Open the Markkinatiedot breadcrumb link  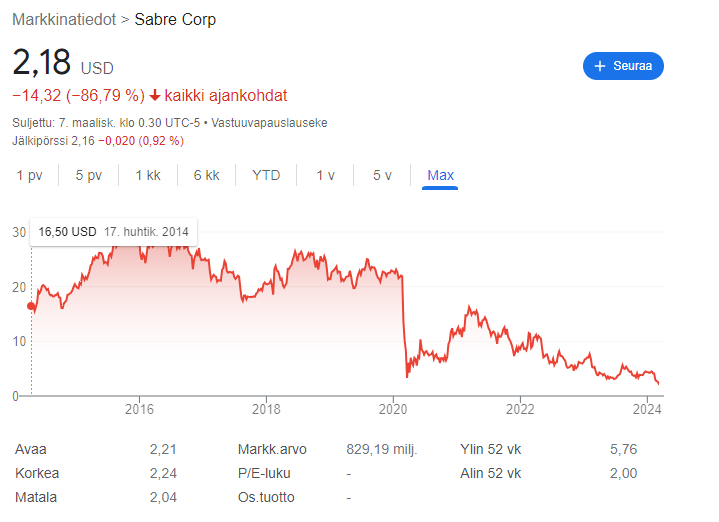click(62, 20)
